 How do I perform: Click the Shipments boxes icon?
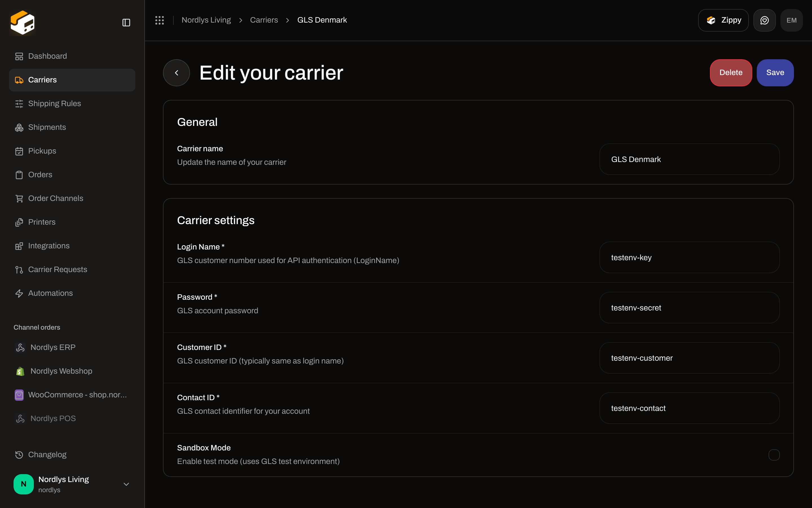(19, 127)
